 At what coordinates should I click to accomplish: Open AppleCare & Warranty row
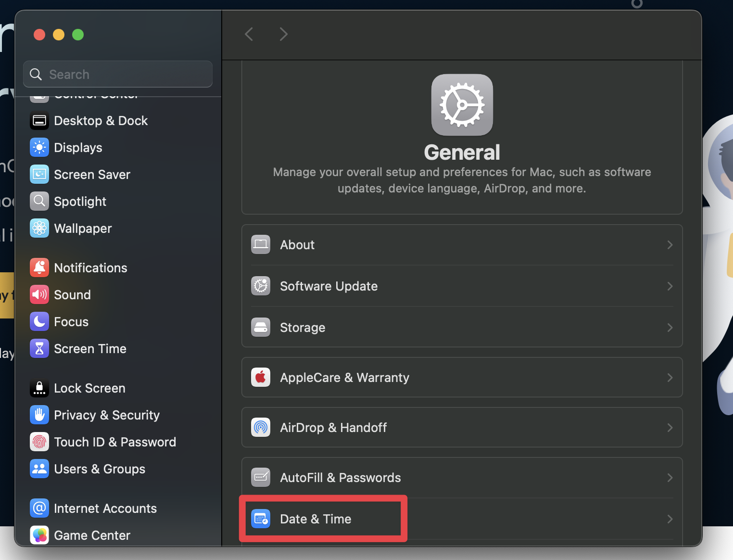point(344,378)
